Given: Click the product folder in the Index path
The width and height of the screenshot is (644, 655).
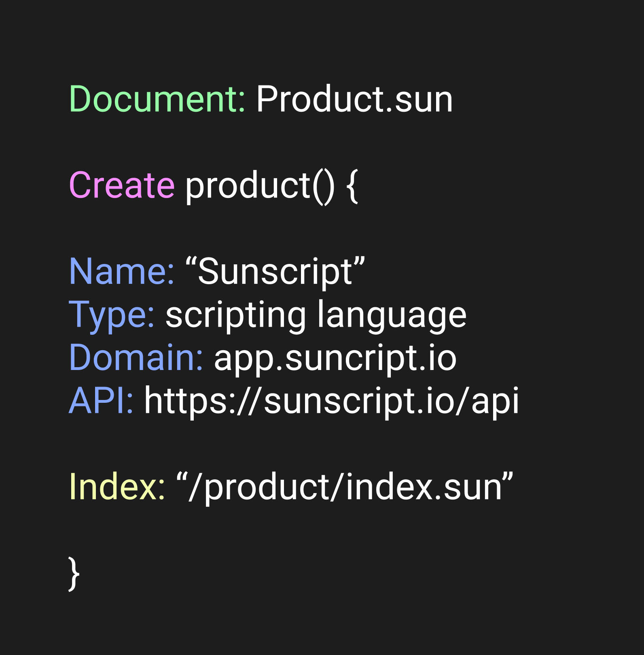Looking at the screenshot, I should click(267, 488).
